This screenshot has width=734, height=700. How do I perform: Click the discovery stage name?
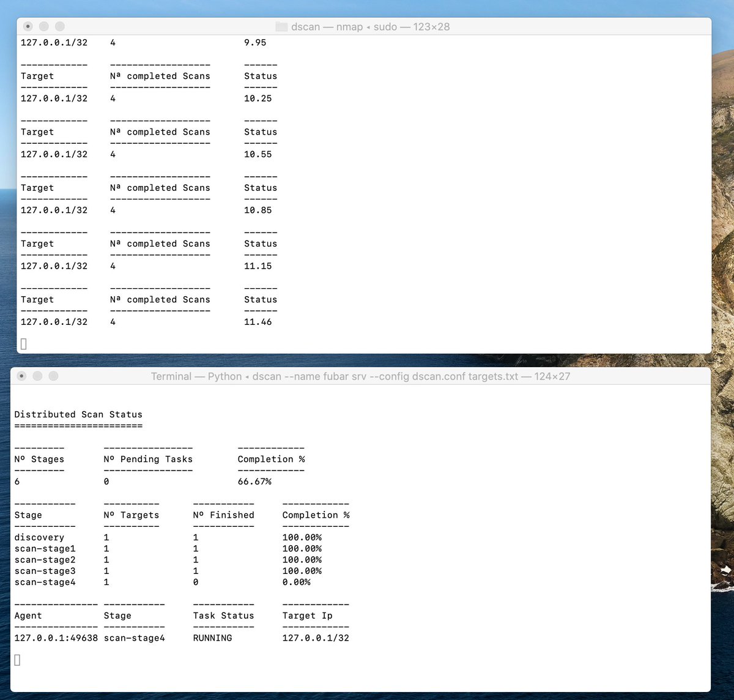point(39,537)
